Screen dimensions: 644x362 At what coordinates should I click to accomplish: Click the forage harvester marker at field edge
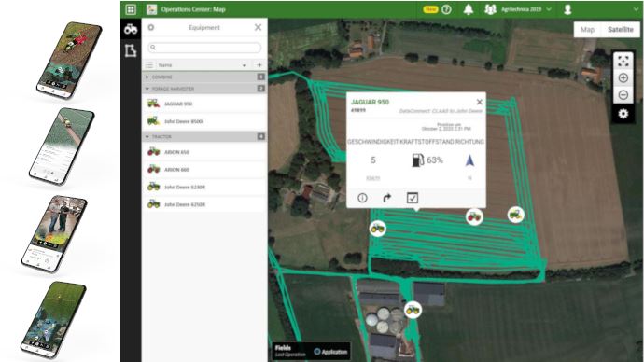click(x=515, y=215)
